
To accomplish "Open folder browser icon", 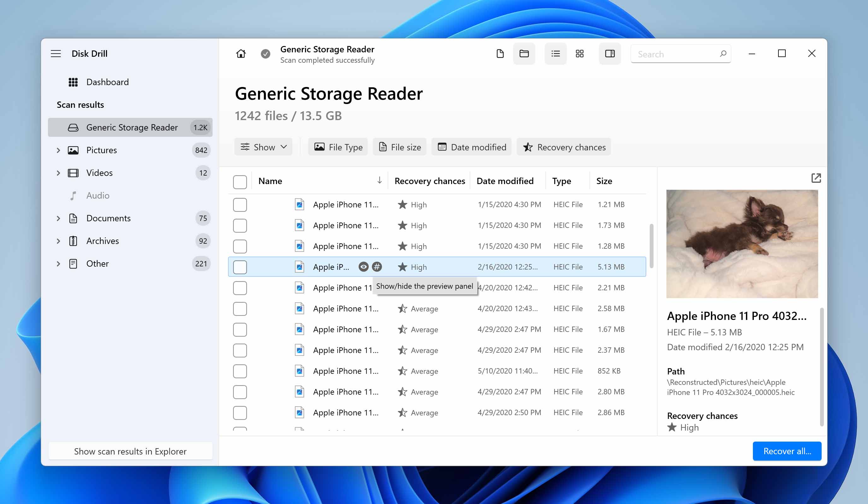I will 524,54.
